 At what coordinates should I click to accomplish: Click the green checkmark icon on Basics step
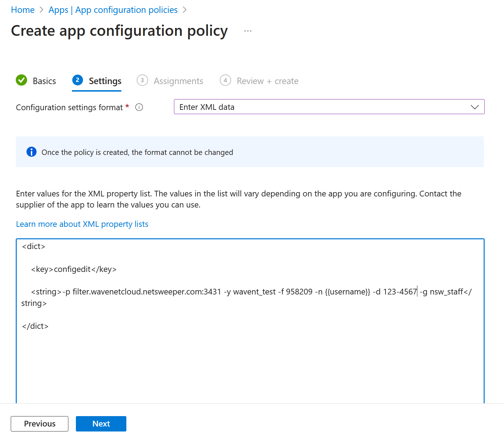pos(21,80)
